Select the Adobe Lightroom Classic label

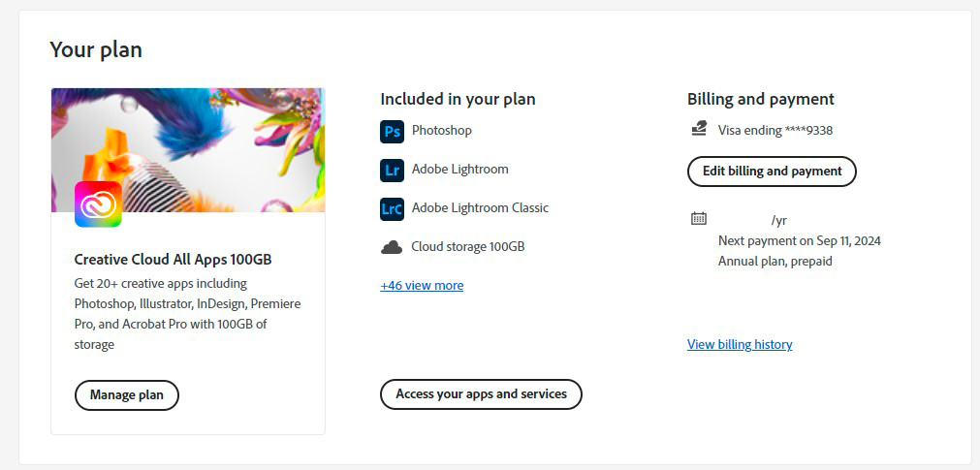click(480, 207)
